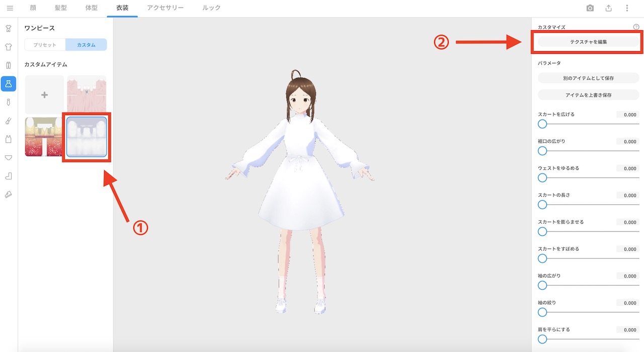Viewport: 644px width, 352px height.
Task: Open the tops (T-shirt) category icon
Action: pyautogui.click(x=8, y=47)
